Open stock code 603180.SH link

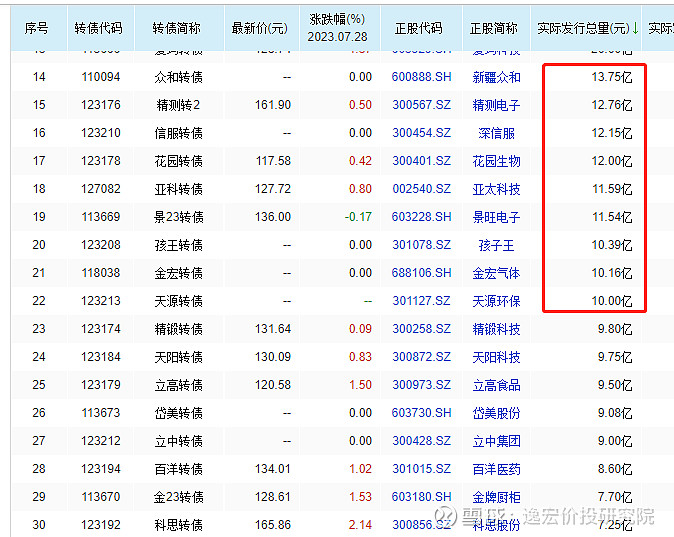click(x=421, y=497)
